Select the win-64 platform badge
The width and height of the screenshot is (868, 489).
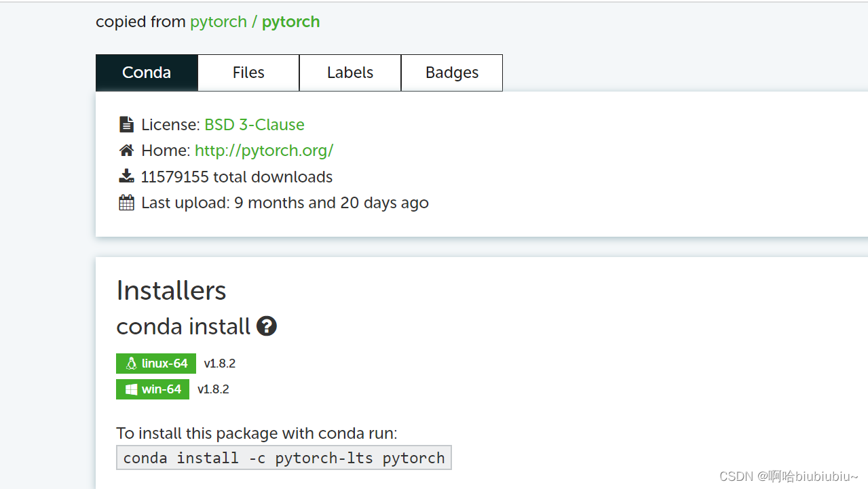pos(153,389)
